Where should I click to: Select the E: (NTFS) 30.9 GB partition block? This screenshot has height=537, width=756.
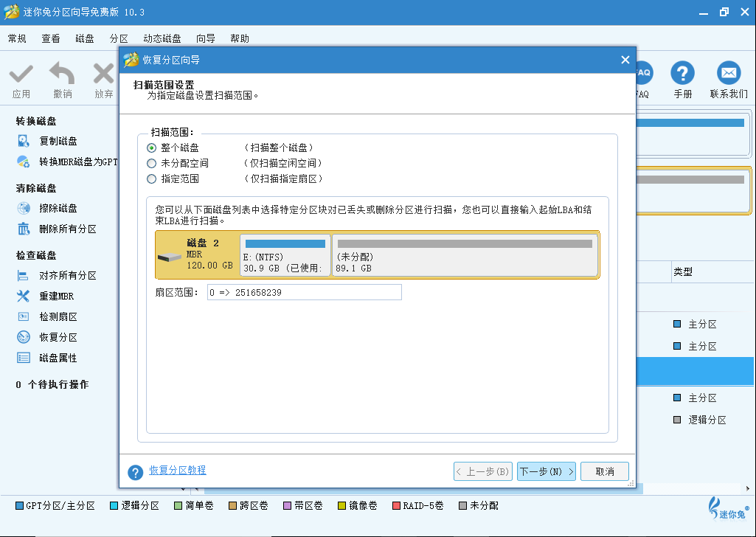(x=285, y=255)
